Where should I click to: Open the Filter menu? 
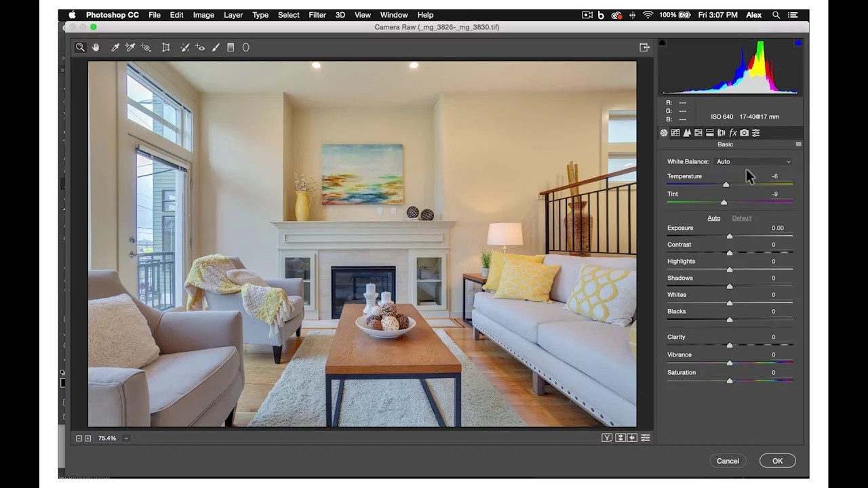click(x=317, y=14)
